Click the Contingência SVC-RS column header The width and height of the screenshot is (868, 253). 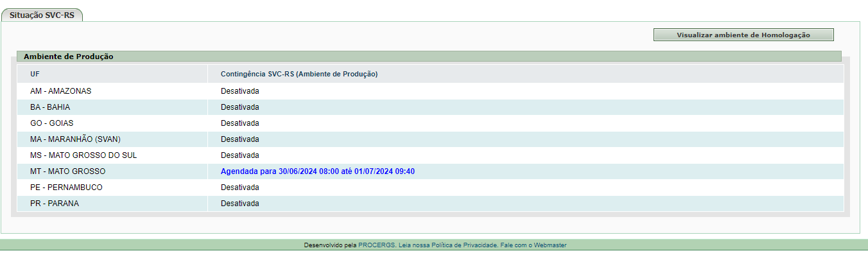299,74
